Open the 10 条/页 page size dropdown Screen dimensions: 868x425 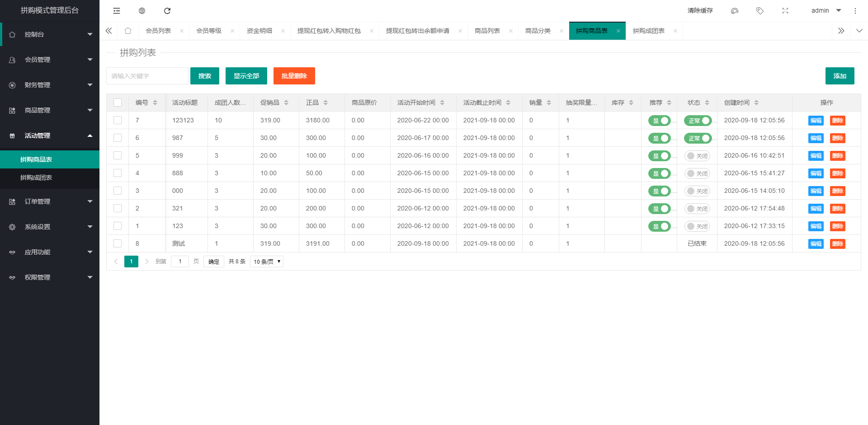click(267, 262)
